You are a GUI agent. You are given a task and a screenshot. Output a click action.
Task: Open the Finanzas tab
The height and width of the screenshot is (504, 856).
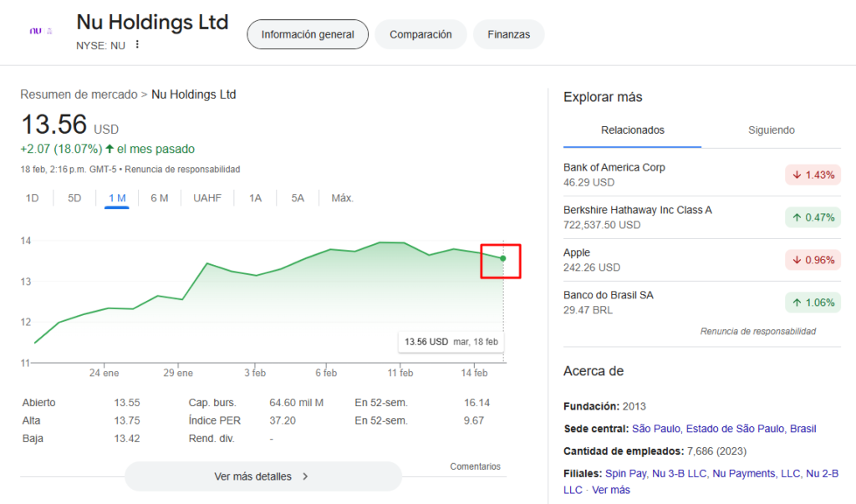pyautogui.click(x=508, y=34)
